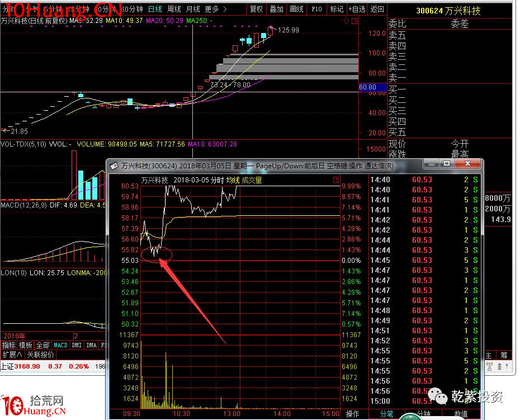Choose the DMA indicator

click(92, 345)
